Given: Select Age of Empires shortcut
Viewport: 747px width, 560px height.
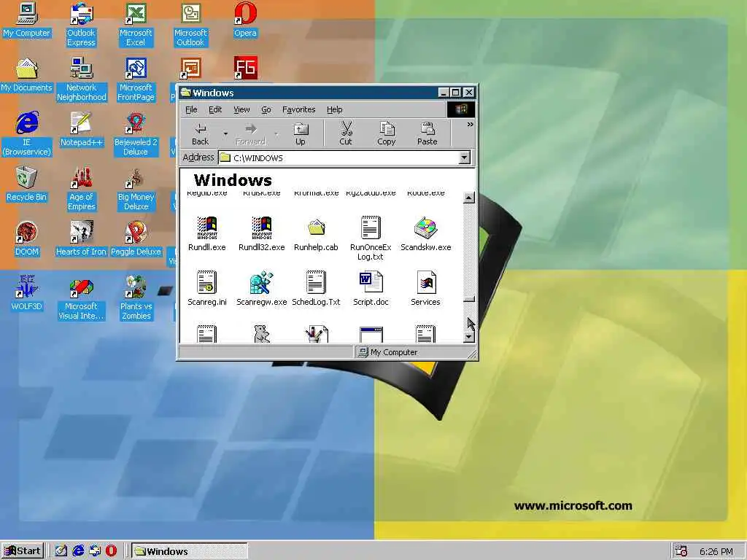Looking at the screenshot, I should click(82, 189).
